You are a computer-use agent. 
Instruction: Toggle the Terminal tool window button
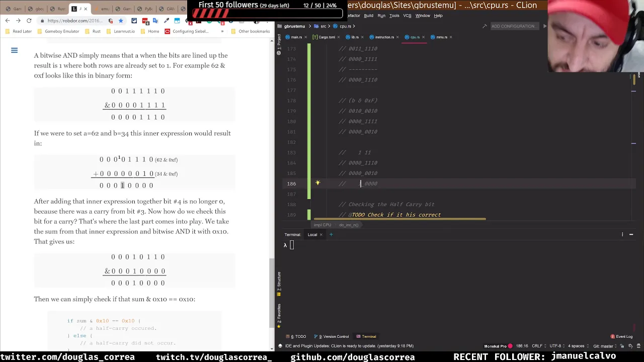366,336
